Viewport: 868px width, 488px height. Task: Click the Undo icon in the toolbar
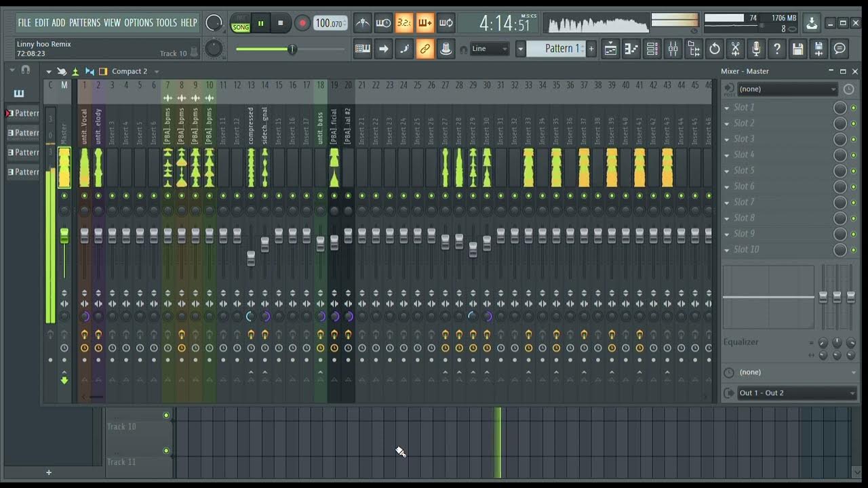(x=714, y=50)
